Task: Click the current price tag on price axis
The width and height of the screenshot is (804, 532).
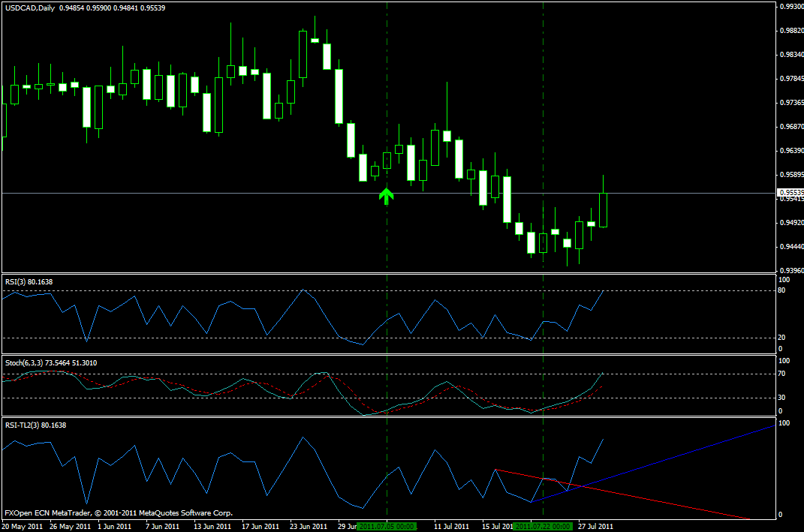Action: click(790, 193)
